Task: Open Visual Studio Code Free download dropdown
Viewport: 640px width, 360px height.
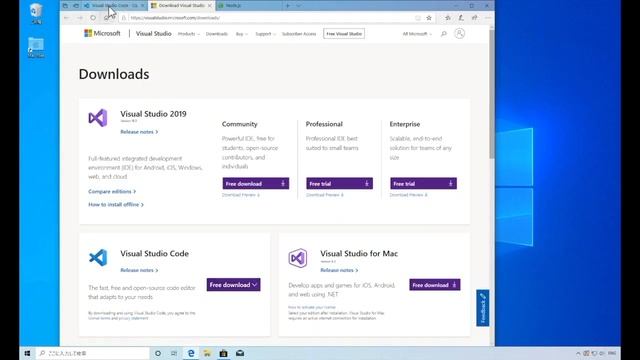Action: [233, 284]
